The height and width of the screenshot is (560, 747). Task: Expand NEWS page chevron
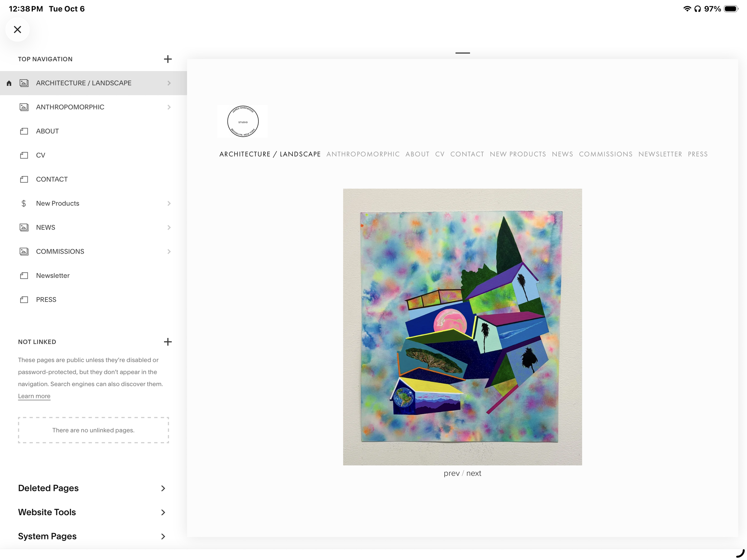(169, 227)
